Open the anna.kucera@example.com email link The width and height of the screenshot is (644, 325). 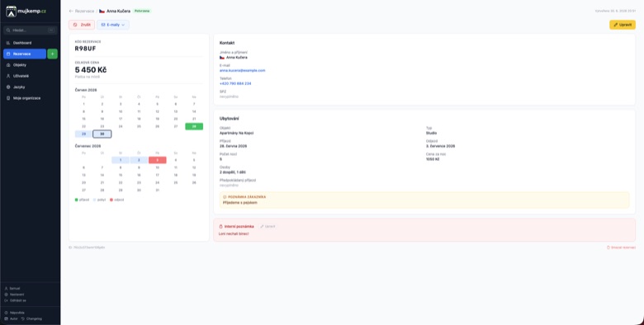pos(242,71)
